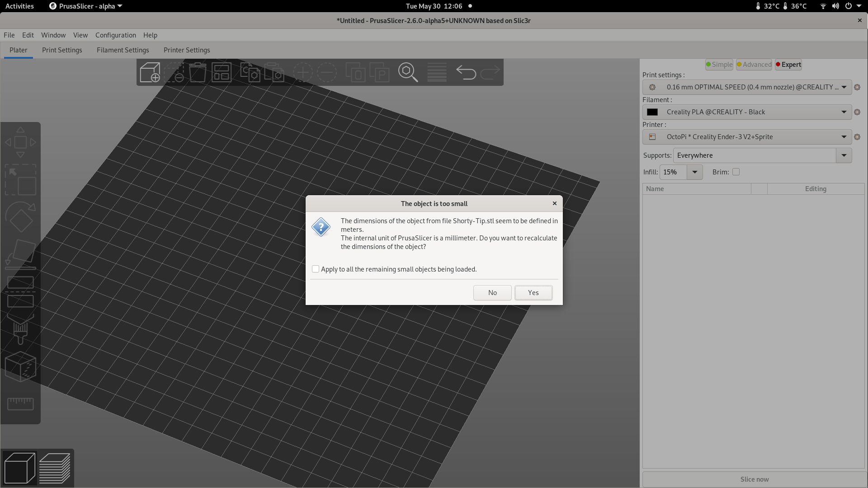Switch to sliced layers preview
Viewport: 868px width, 488px height.
55,468
